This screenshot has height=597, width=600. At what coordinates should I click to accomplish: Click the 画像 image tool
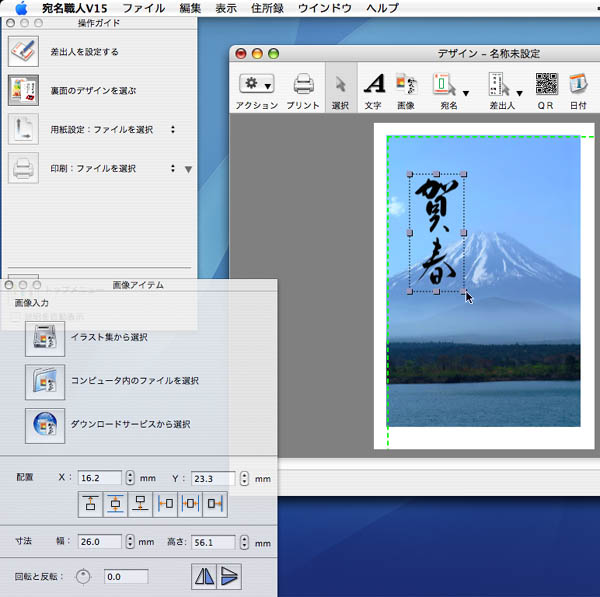coord(406,84)
